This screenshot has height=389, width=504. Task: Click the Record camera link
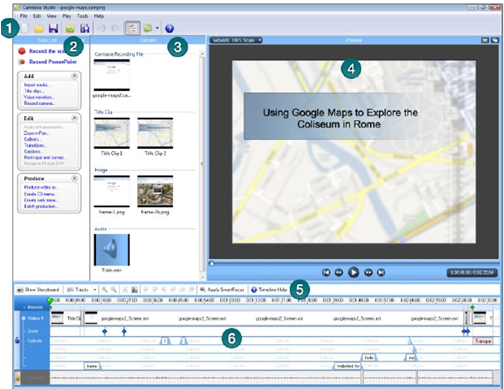(x=39, y=103)
